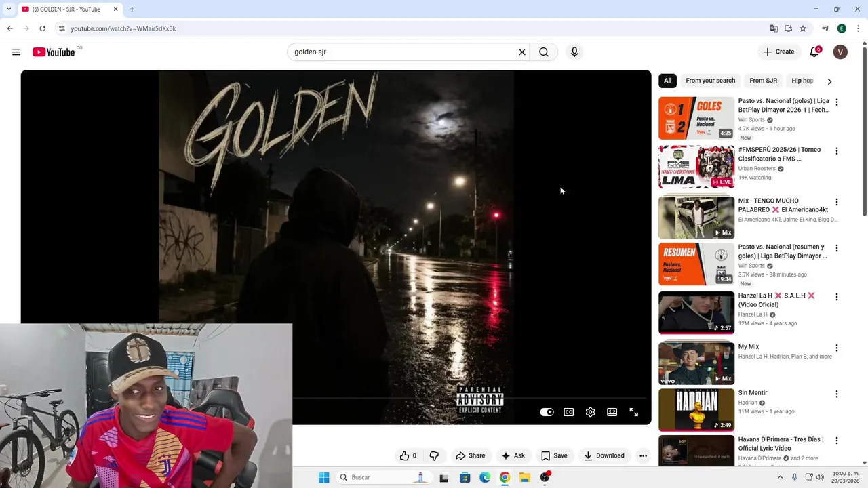Open Microsoft Store from taskbar
This screenshot has width=868, height=488.
pos(465,477)
